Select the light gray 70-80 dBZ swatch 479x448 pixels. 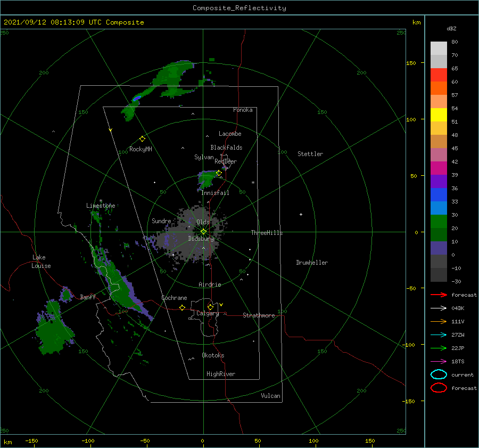439,48
